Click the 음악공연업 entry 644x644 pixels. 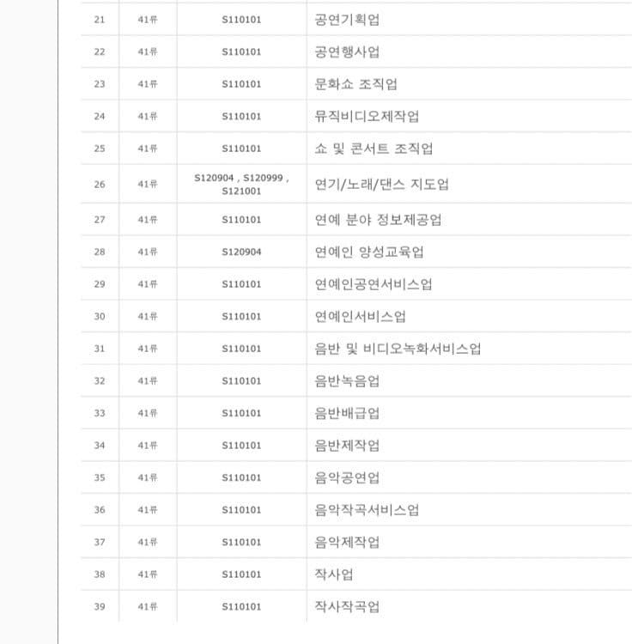(347, 477)
